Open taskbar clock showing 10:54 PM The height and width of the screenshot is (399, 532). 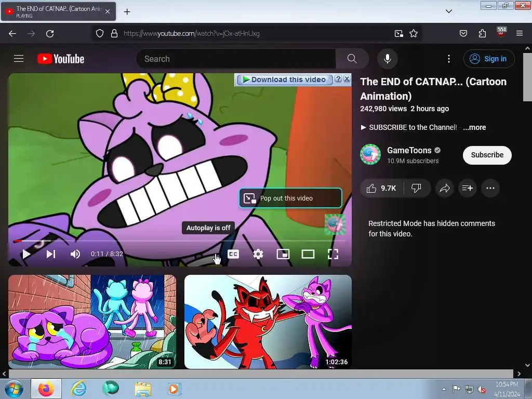point(507,389)
